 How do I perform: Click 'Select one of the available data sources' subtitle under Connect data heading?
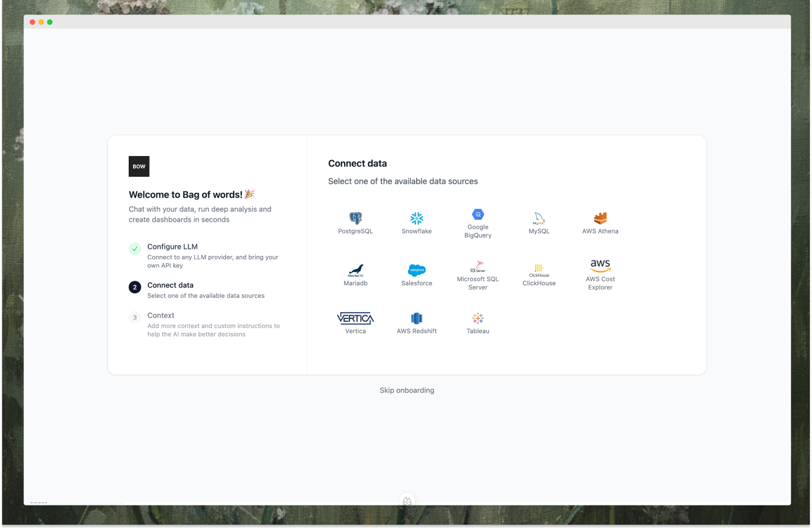[403, 182]
